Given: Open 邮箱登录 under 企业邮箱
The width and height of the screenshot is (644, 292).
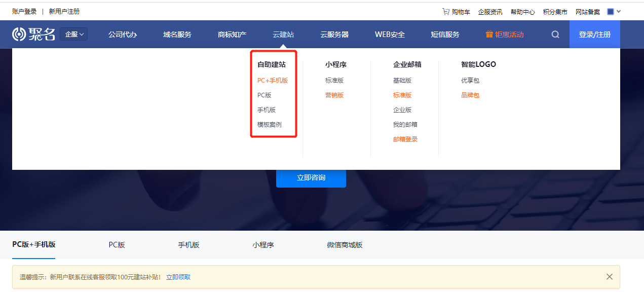Looking at the screenshot, I should [405, 139].
